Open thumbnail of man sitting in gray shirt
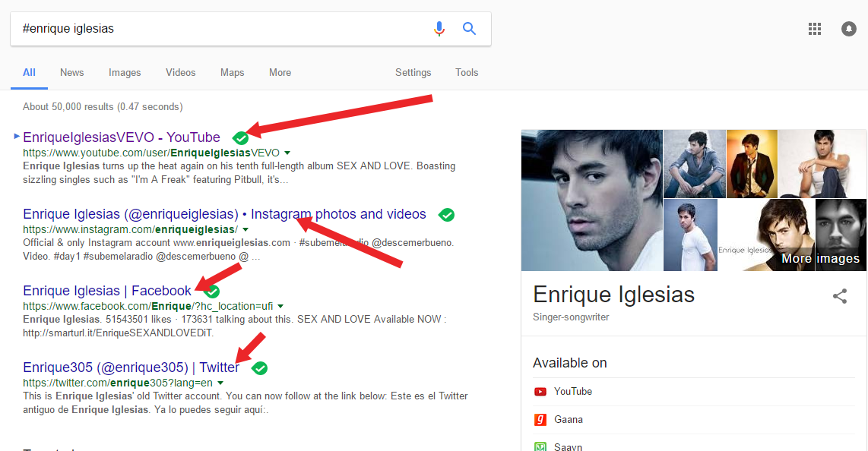 click(694, 163)
